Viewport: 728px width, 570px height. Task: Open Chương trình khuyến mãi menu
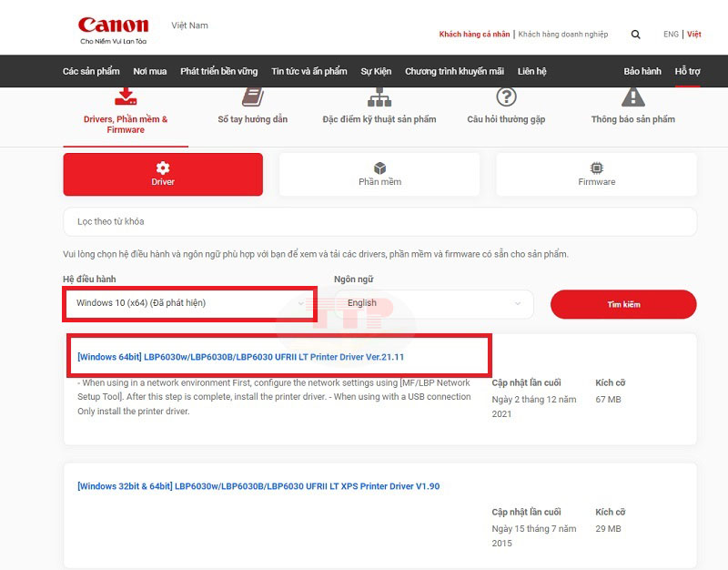pos(454,71)
